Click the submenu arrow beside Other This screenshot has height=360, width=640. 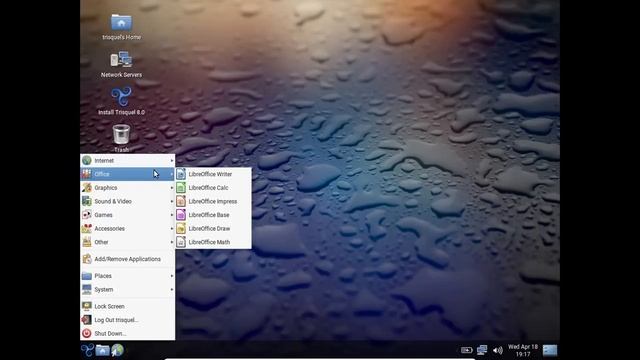click(172, 242)
